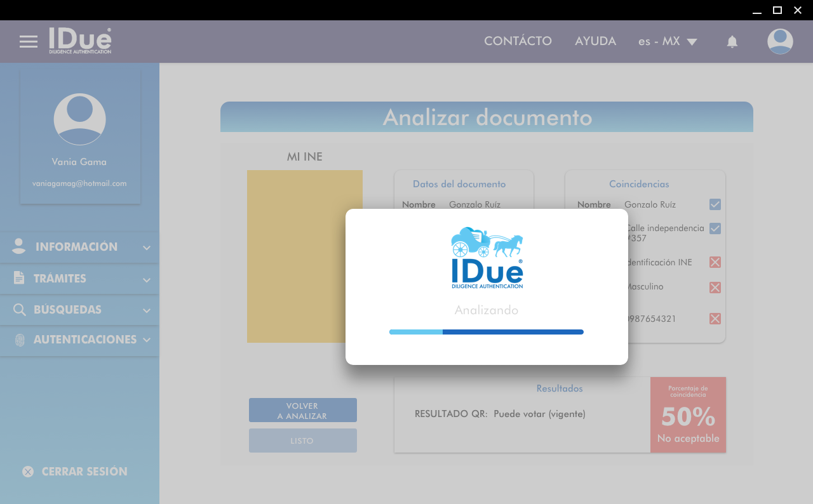Click the document icon beside Trámites

tap(19, 278)
